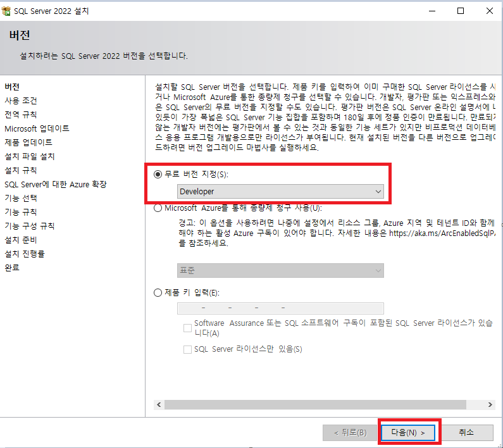Click the product key input field
The height and width of the screenshot is (448, 503).
[280, 308]
